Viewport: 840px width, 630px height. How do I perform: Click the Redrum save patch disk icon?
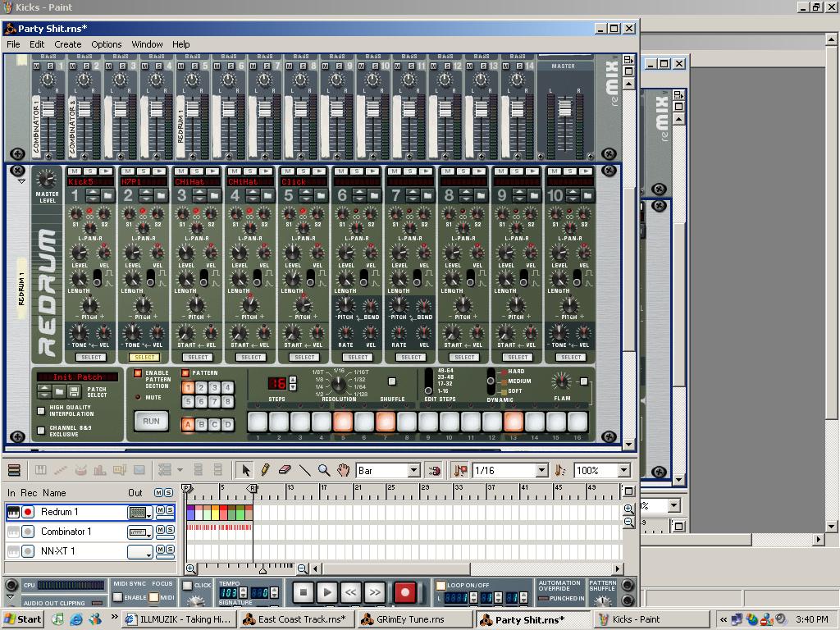[74, 391]
